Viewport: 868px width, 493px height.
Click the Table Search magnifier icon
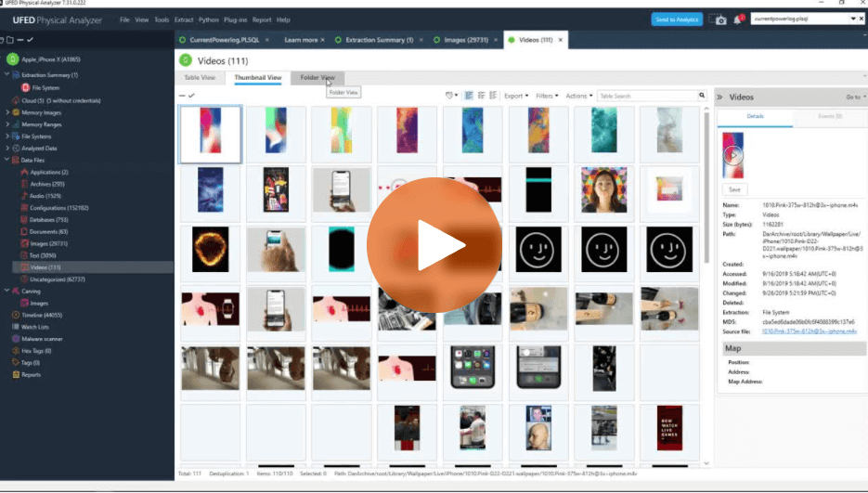coord(702,96)
